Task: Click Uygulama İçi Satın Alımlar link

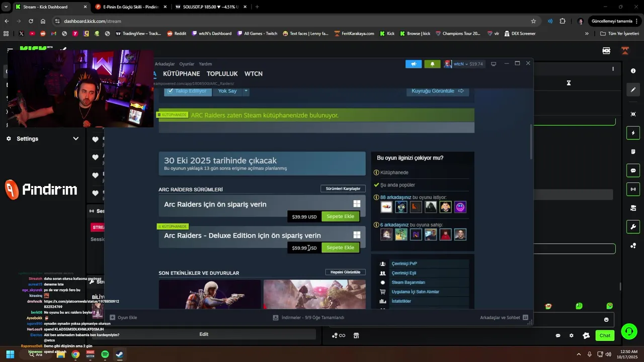Action: point(415,292)
